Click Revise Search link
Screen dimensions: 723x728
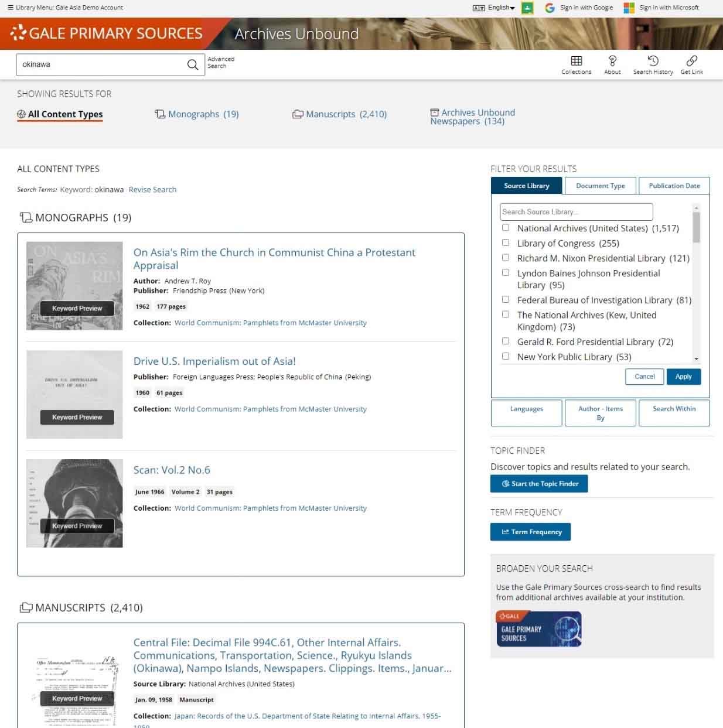152,190
